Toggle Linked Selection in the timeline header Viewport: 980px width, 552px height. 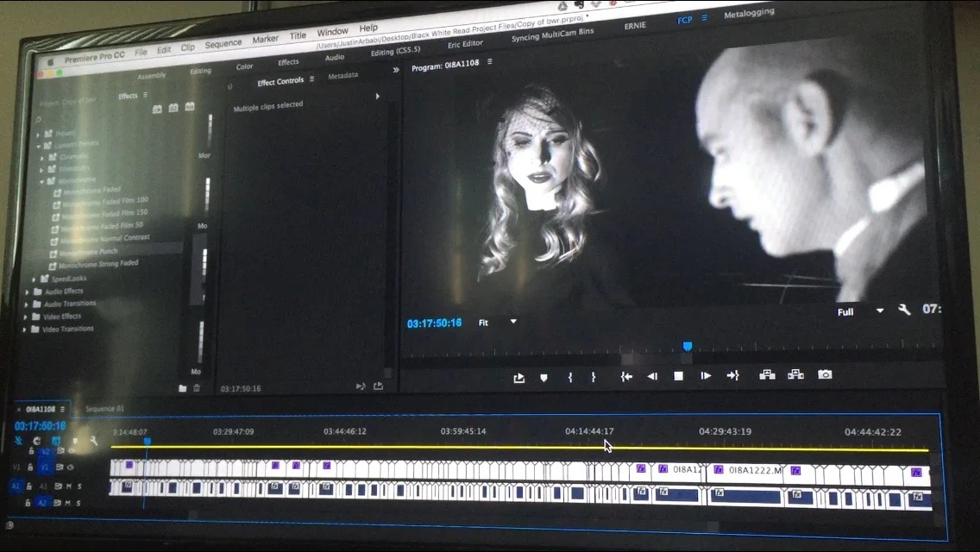click(55, 441)
